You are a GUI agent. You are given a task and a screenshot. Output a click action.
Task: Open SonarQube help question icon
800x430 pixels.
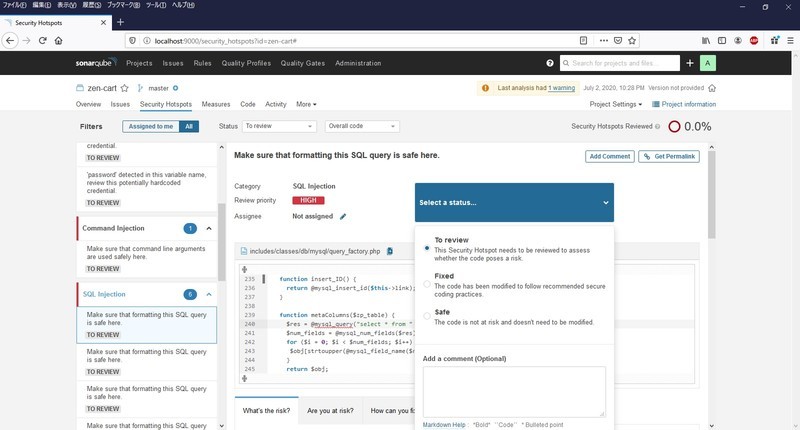549,63
